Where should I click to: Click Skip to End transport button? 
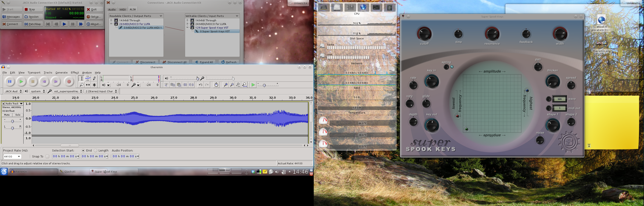click(56, 81)
